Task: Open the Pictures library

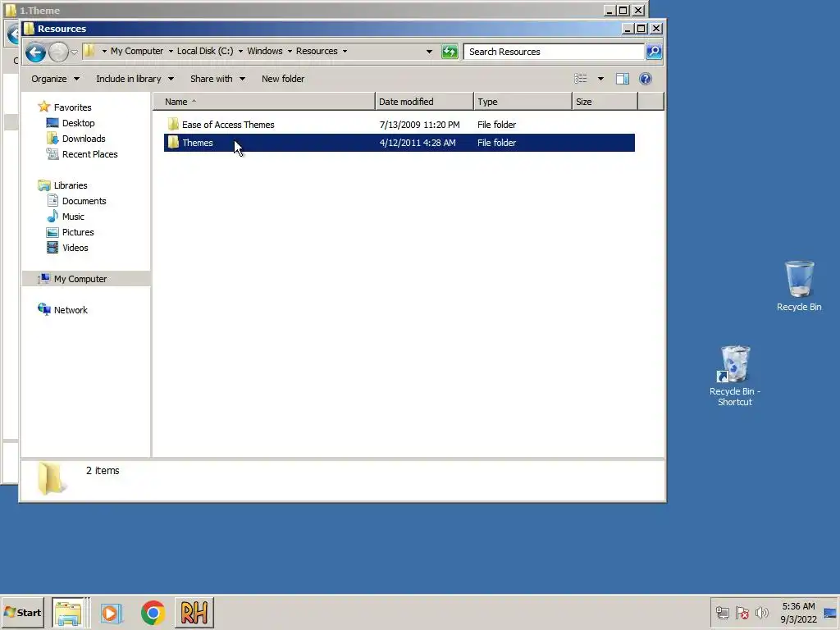Action: point(78,232)
